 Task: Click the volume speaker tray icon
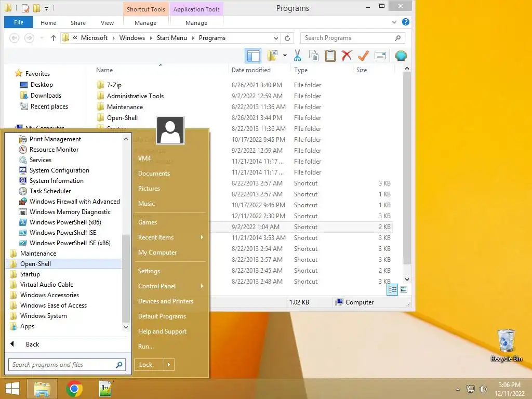483,389
